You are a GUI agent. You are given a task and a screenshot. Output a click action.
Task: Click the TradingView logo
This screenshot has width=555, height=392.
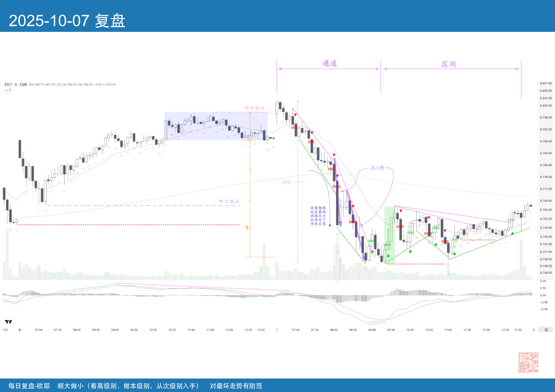coord(8,322)
